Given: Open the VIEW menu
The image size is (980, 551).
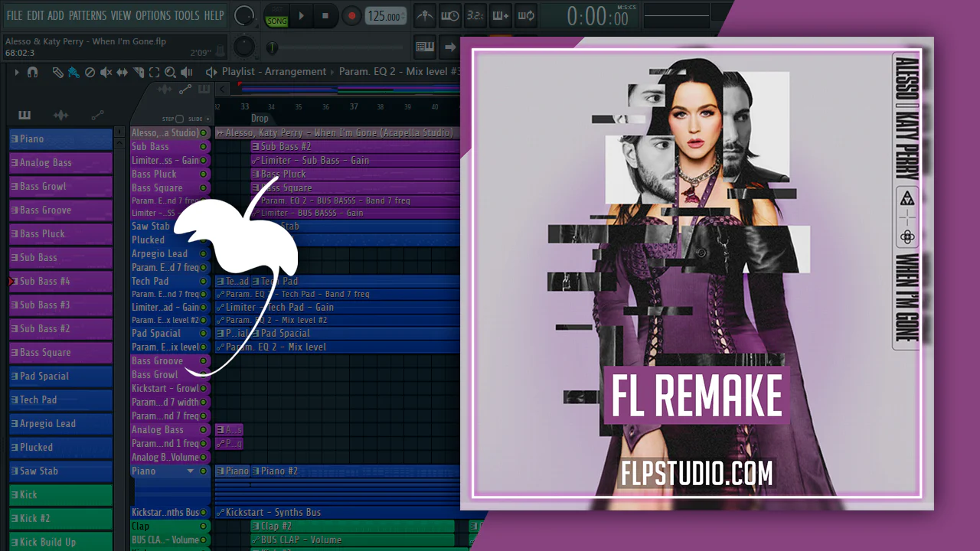Looking at the screenshot, I should [x=121, y=15].
